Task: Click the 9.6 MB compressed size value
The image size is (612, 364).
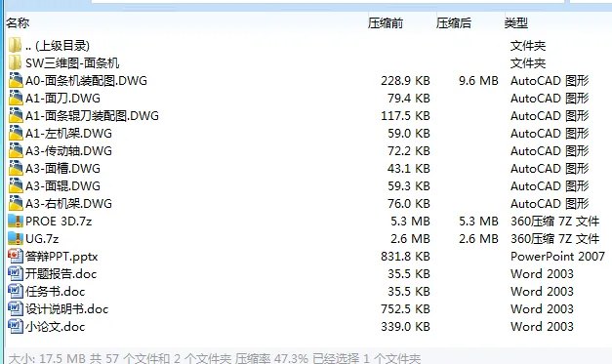Action: [478, 81]
